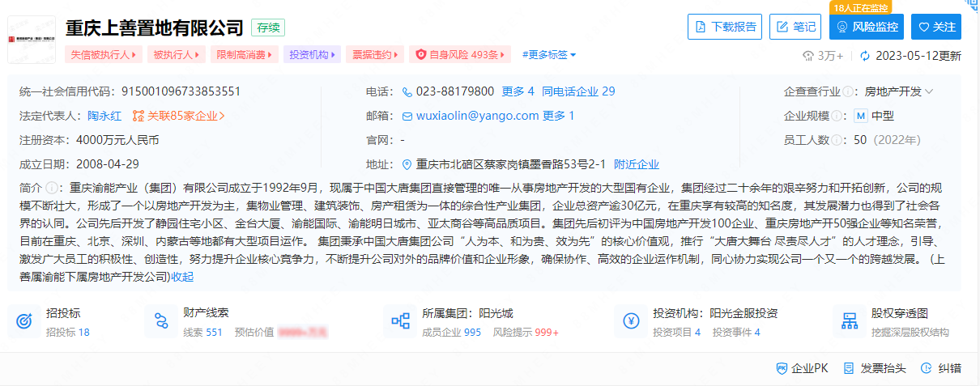Click the refresh icon beside 2023-05-12更新
This screenshot has width=980, height=386.
[x=865, y=56]
